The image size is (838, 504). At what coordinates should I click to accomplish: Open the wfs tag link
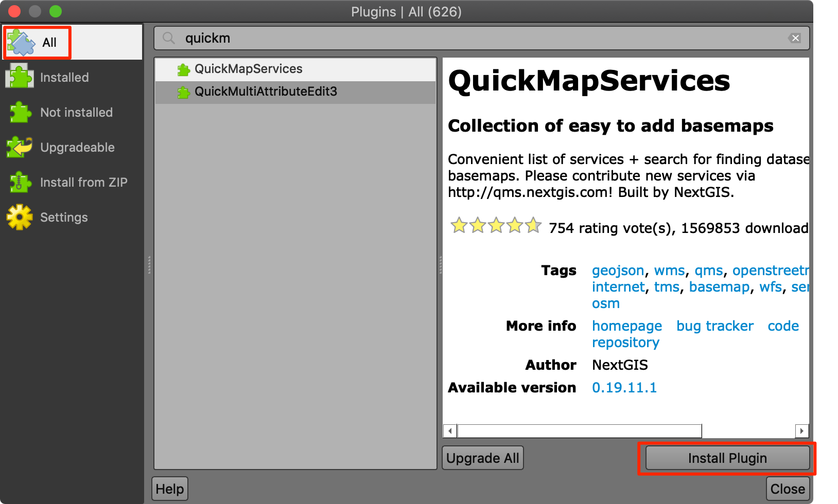coord(771,287)
